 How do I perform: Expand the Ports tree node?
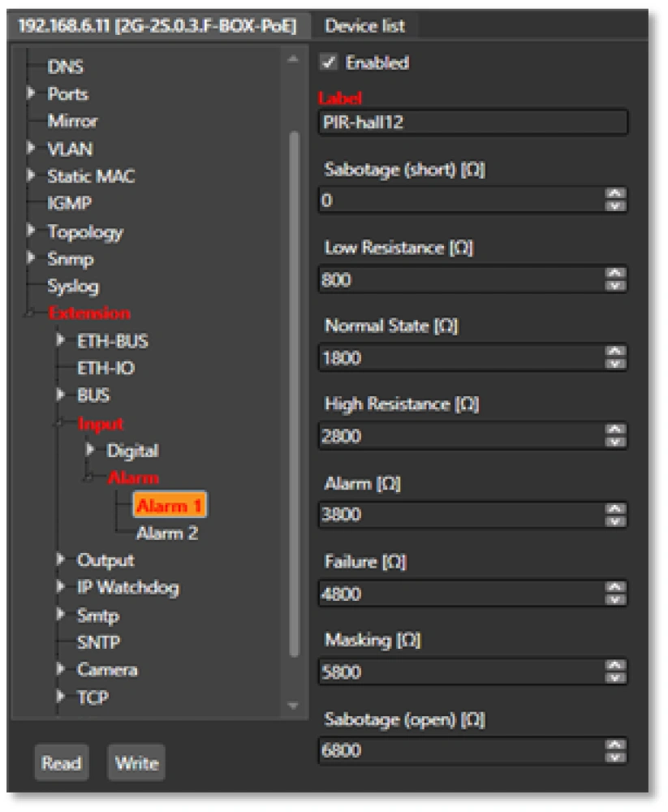tap(32, 94)
